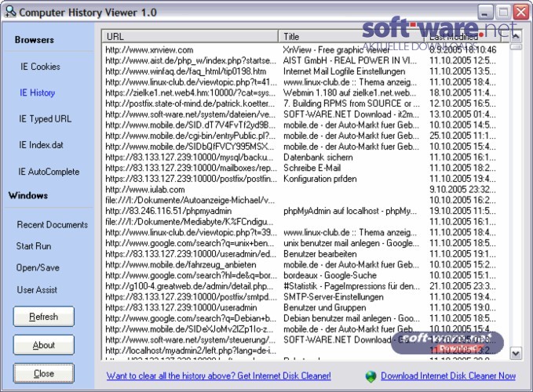Open the IE Cookies view
Image resolution: width=533 pixels, height=392 pixels.
pos(40,67)
